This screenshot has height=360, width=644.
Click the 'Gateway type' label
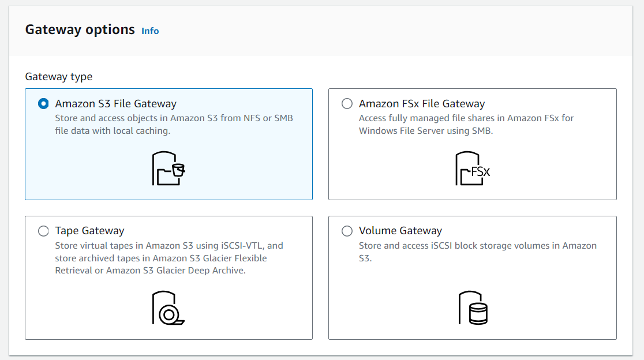point(59,76)
